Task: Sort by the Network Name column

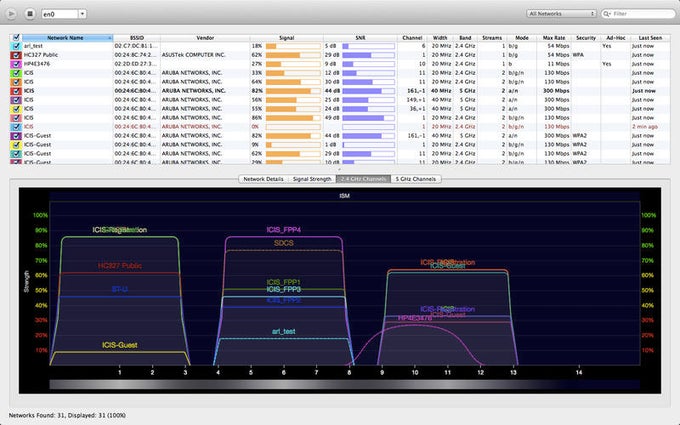Action: [x=67, y=38]
